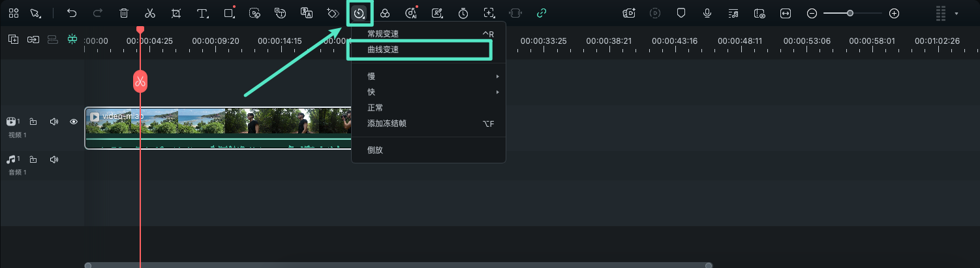Click the red playhead handle on ruler

coord(140,30)
